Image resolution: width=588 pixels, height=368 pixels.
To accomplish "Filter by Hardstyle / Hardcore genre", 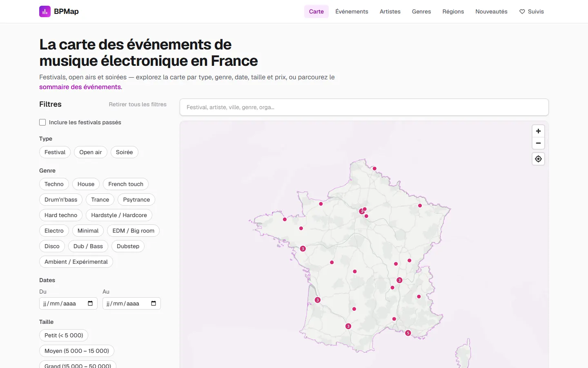I will 119,215.
